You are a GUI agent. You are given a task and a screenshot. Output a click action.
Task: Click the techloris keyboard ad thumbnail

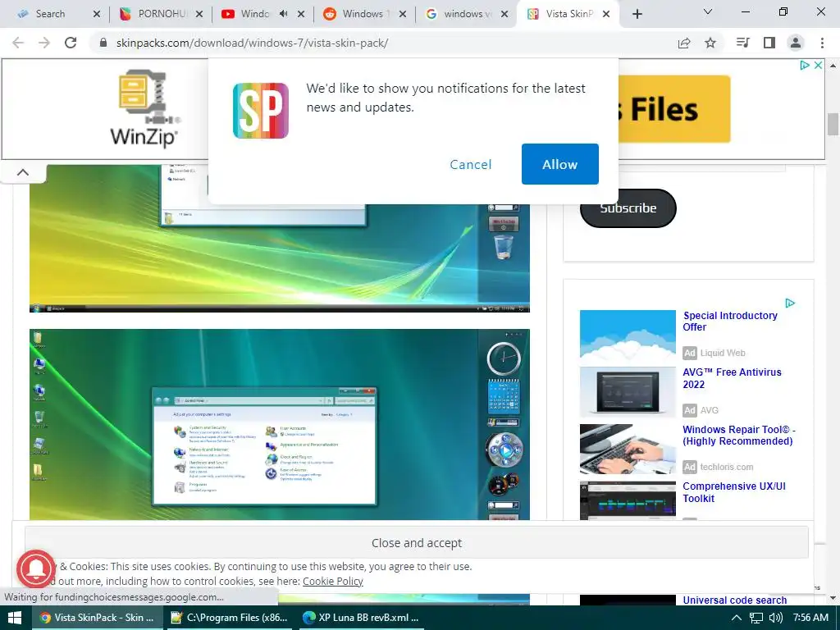pos(628,449)
